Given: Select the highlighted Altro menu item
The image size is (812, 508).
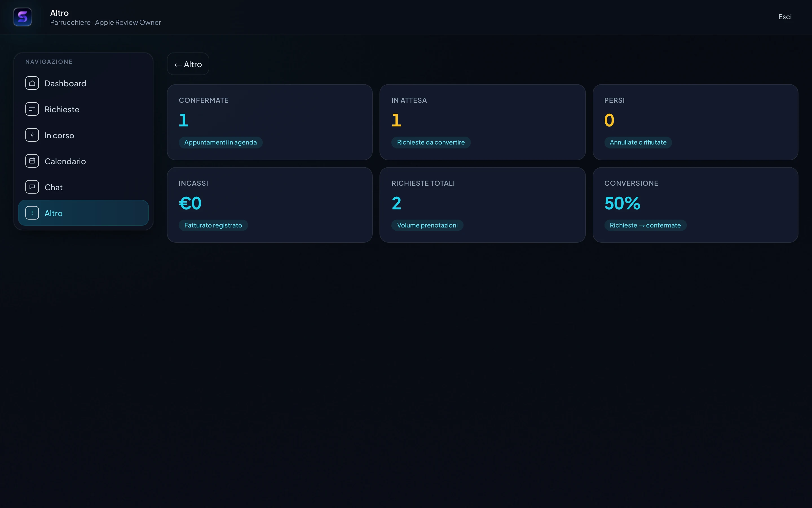Looking at the screenshot, I should click(83, 213).
